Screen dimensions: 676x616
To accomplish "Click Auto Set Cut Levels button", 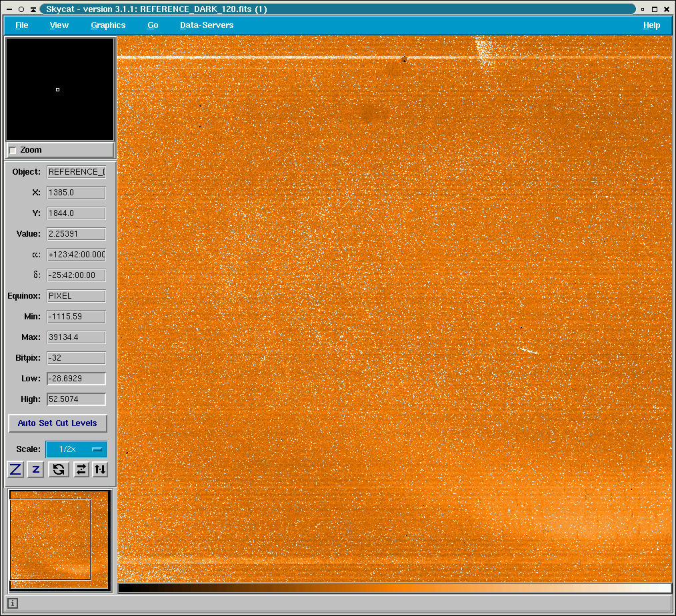I will pyautogui.click(x=57, y=423).
